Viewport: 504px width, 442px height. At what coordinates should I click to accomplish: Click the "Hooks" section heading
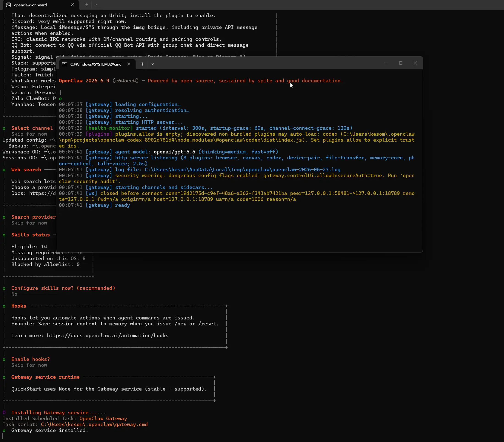[x=19, y=306]
